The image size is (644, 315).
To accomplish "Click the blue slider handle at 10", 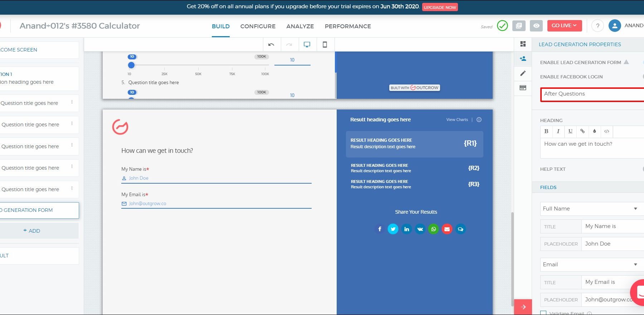I will [x=131, y=65].
